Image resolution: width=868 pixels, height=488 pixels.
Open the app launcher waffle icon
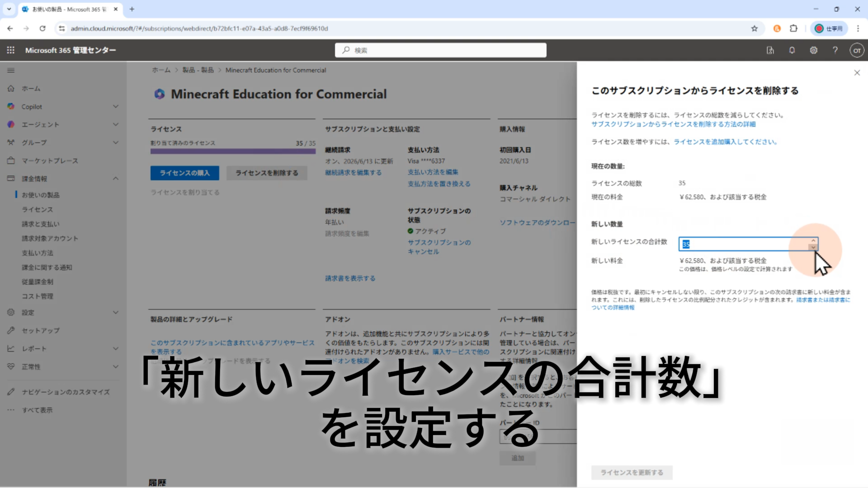(x=11, y=50)
